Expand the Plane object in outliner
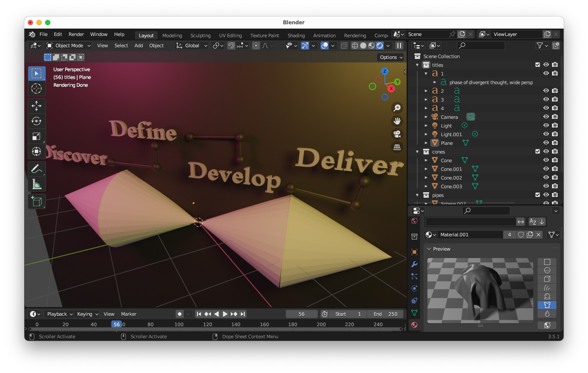 (426, 143)
